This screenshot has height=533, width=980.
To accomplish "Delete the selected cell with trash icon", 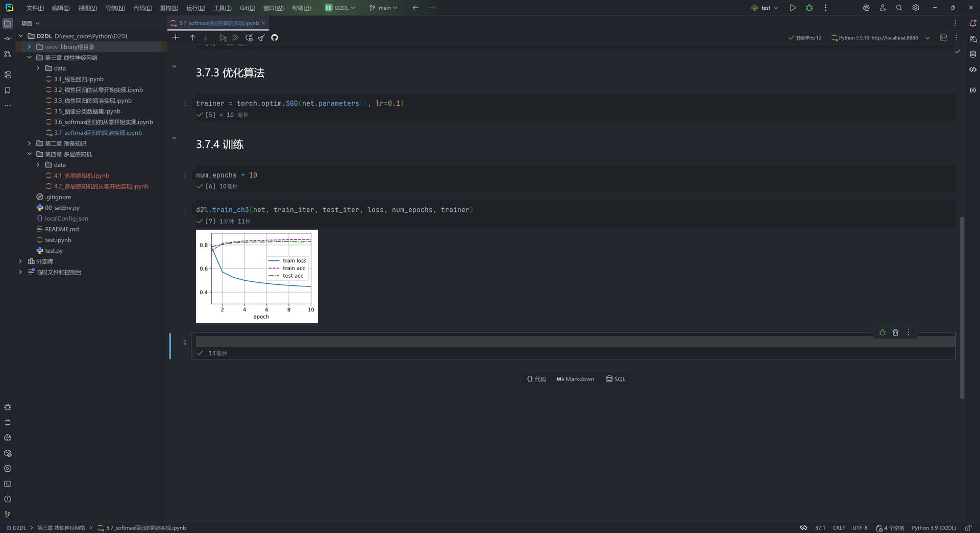I will 895,332.
